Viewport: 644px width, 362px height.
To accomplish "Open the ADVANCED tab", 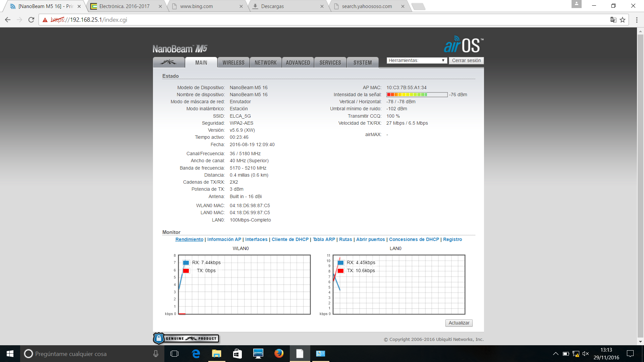I will click(298, 62).
